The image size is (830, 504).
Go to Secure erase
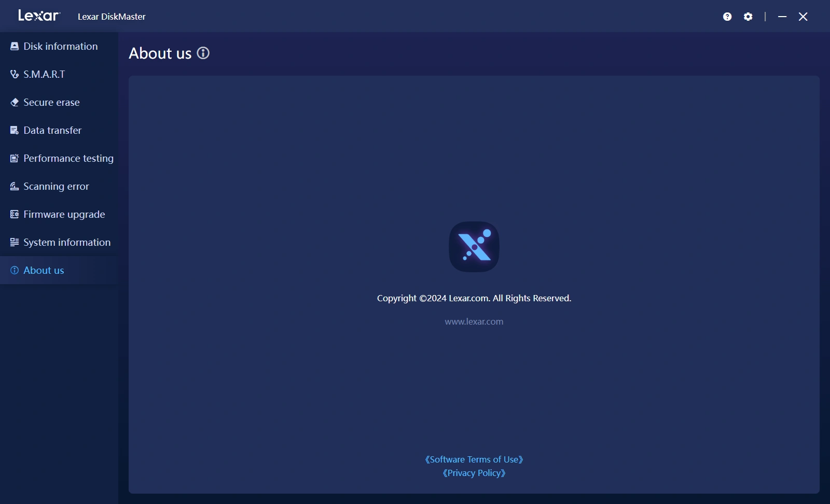(x=59, y=102)
